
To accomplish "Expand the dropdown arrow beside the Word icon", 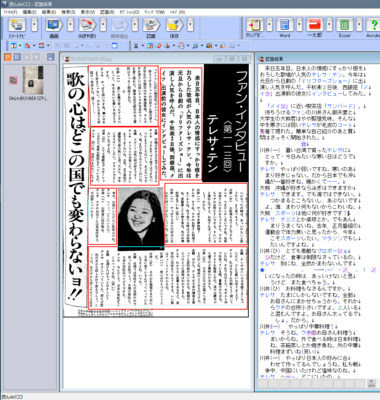I will pyautogui.click(x=299, y=25).
